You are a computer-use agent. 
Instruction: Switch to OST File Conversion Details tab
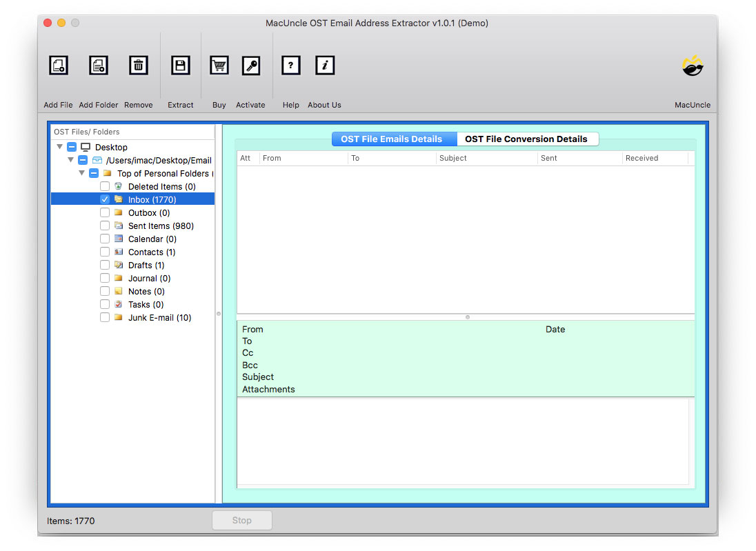(x=528, y=139)
